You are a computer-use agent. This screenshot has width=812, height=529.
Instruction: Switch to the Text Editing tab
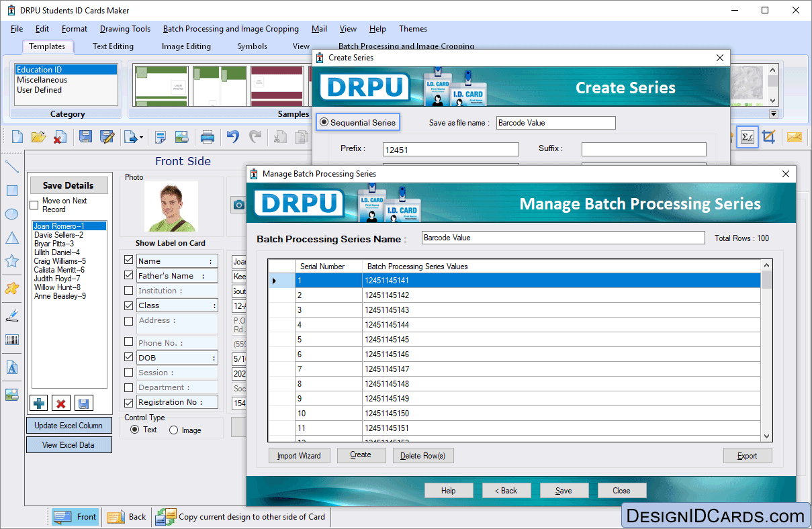click(x=113, y=46)
